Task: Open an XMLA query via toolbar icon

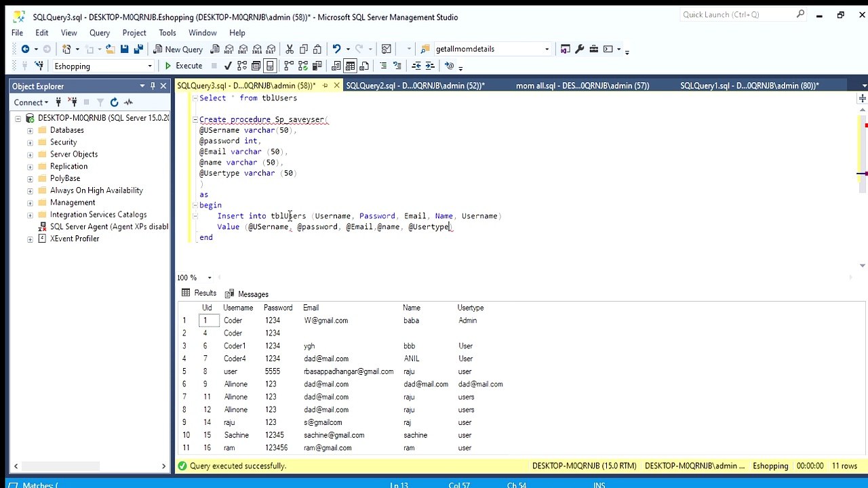Action: coord(257,49)
